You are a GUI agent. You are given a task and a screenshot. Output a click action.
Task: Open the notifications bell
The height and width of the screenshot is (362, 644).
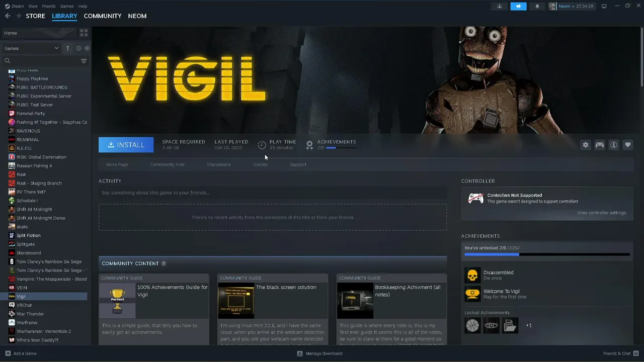coord(537,6)
